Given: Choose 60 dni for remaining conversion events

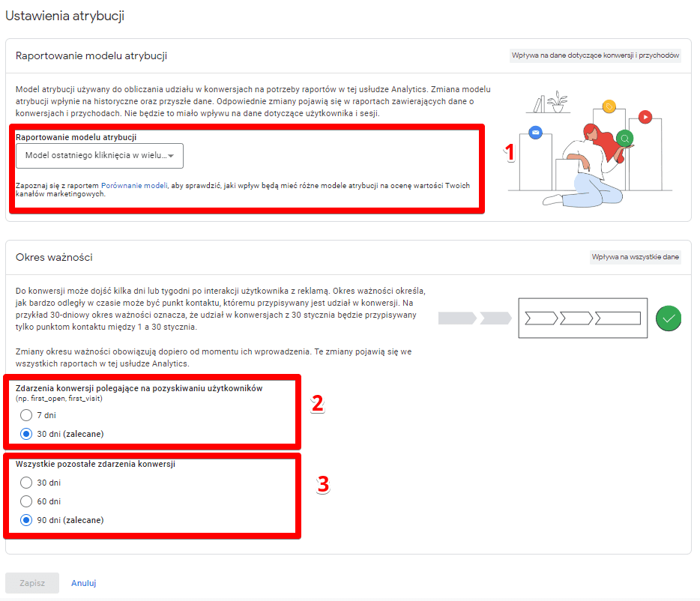Looking at the screenshot, I should point(27,501).
